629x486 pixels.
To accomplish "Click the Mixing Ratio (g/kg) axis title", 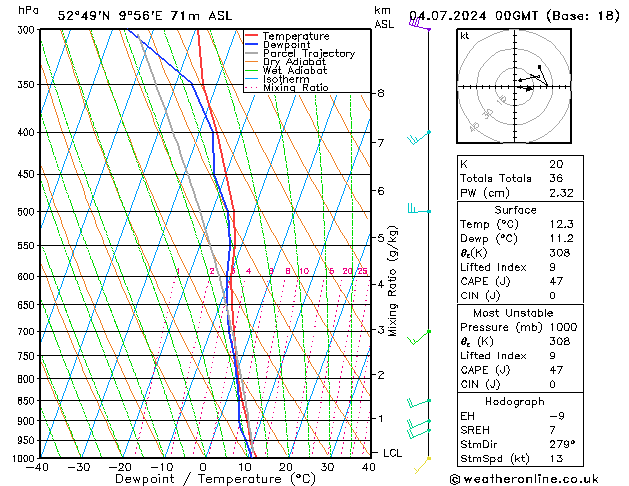I will [392, 281].
